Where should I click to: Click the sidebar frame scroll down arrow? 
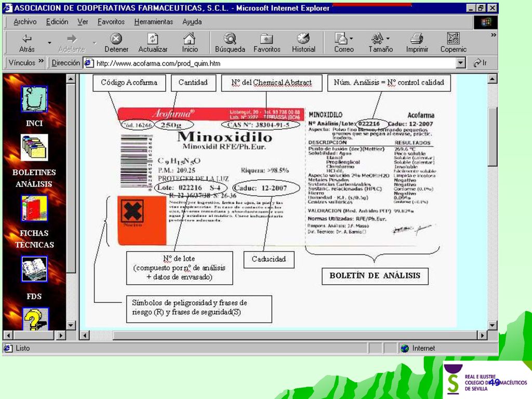click(x=71, y=325)
